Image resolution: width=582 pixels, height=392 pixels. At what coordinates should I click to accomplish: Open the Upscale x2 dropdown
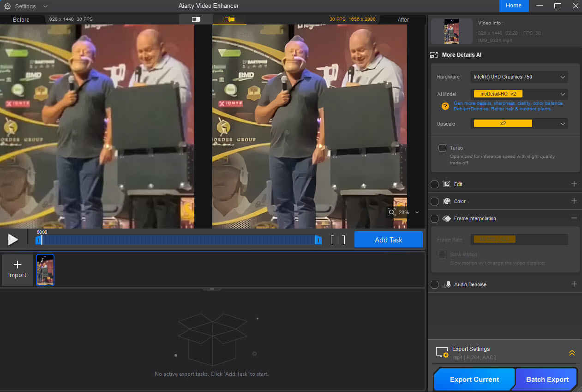pos(519,124)
